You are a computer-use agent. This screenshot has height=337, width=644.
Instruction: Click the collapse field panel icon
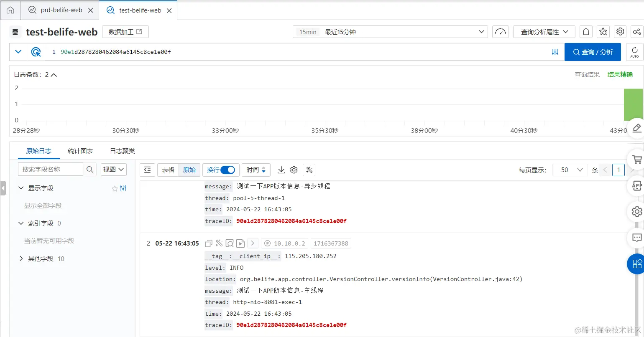point(147,170)
